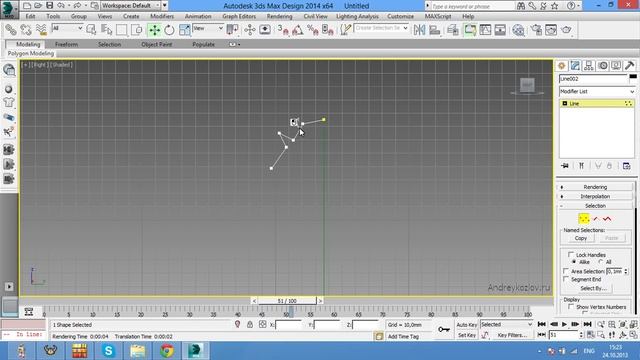Image resolution: width=640 pixels, height=360 pixels.
Task: Enable the Segment End checkbox
Action: pyautogui.click(x=566, y=279)
